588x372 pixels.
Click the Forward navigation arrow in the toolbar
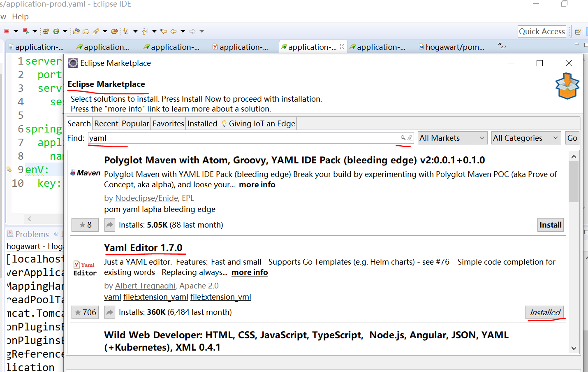(x=192, y=31)
